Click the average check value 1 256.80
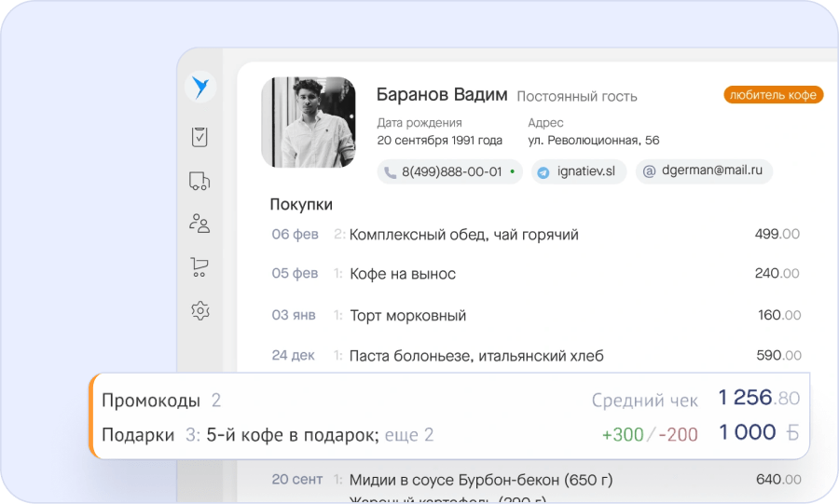Image resolution: width=839 pixels, height=504 pixels. coord(759,398)
